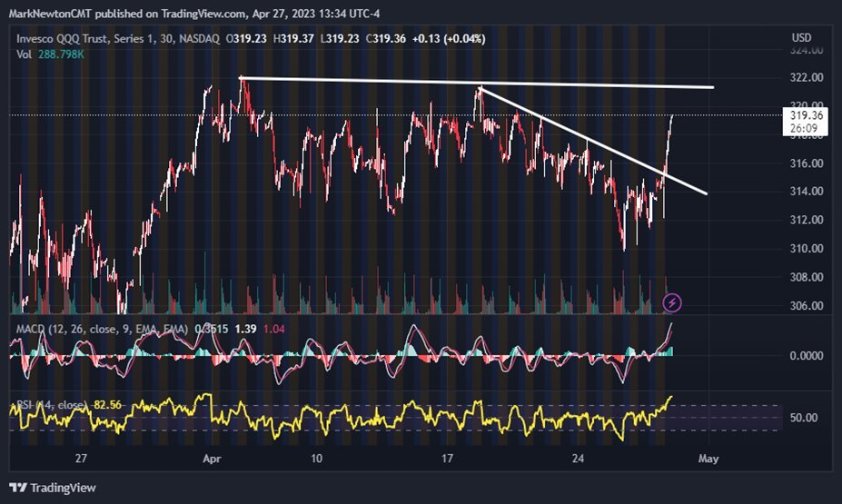Click the +0.13 (+0.04%) change value
Image resolution: width=842 pixels, height=504 pixels.
(449, 39)
